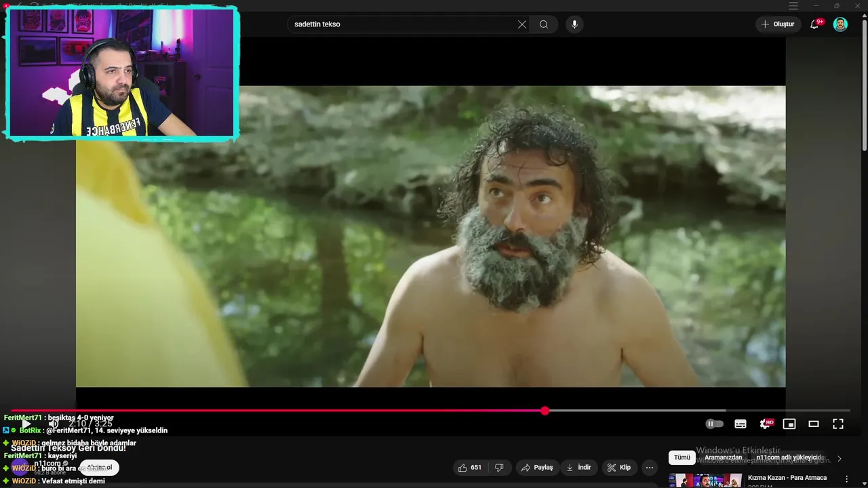Switch to miniplayer mode
This screenshot has height=488, width=868.
click(789, 424)
